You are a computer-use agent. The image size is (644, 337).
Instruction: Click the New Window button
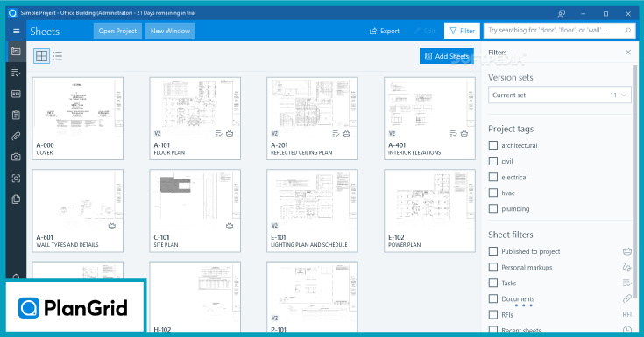pos(170,31)
